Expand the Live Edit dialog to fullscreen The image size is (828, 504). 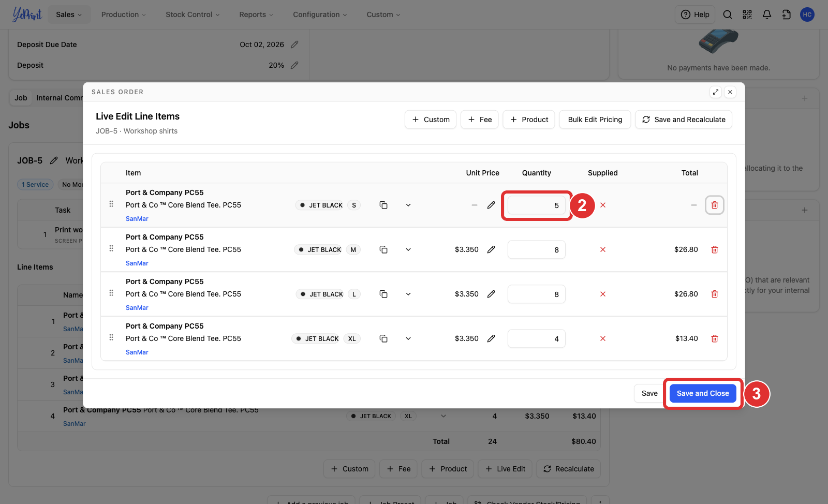[x=716, y=92]
